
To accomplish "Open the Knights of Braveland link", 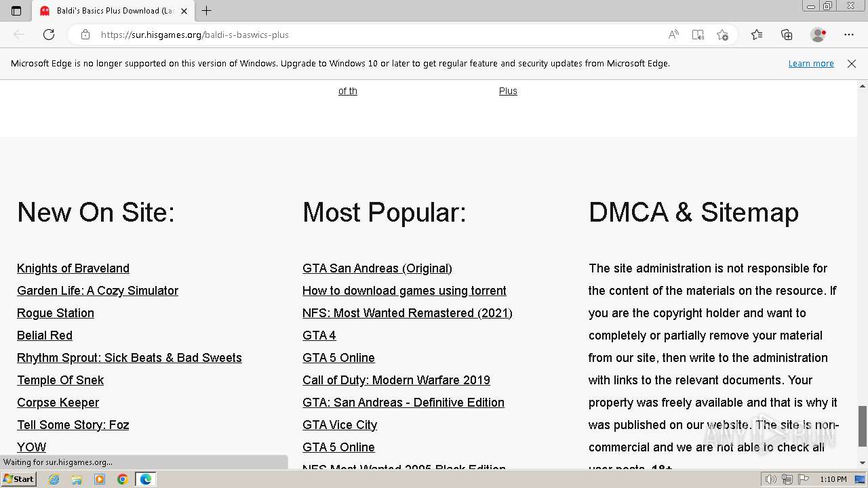I will click(73, 268).
